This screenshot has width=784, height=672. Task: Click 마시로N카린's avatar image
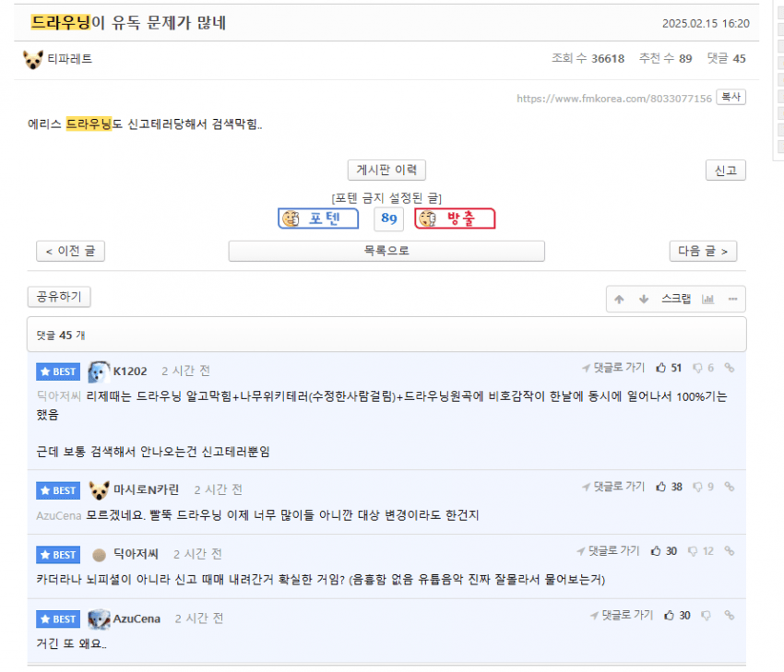click(99, 490)
